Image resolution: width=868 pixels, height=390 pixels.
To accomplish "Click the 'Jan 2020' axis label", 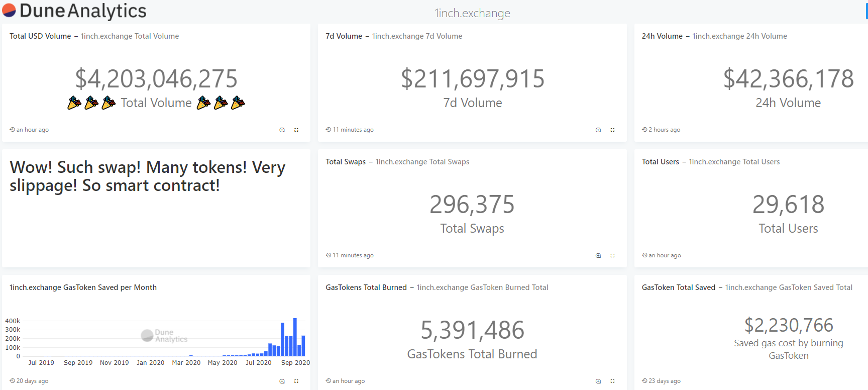I will [x=150, y=362].
